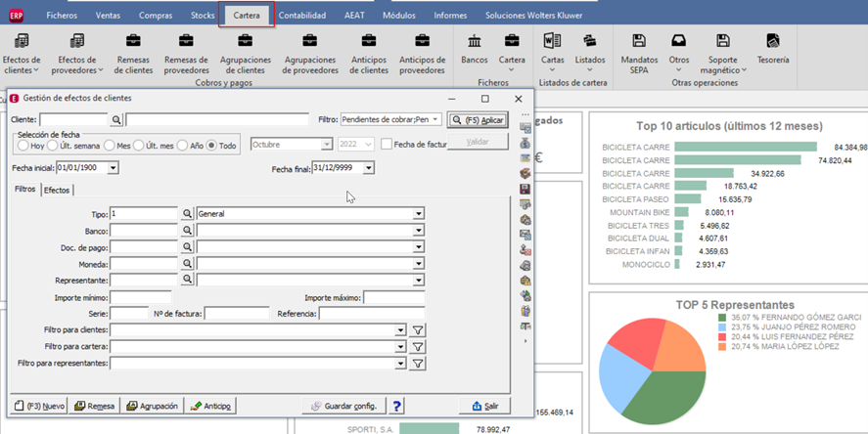Open Remesas de proveedores briefcase icon
This screenshot has width=868, height=434.
[186, 40]
